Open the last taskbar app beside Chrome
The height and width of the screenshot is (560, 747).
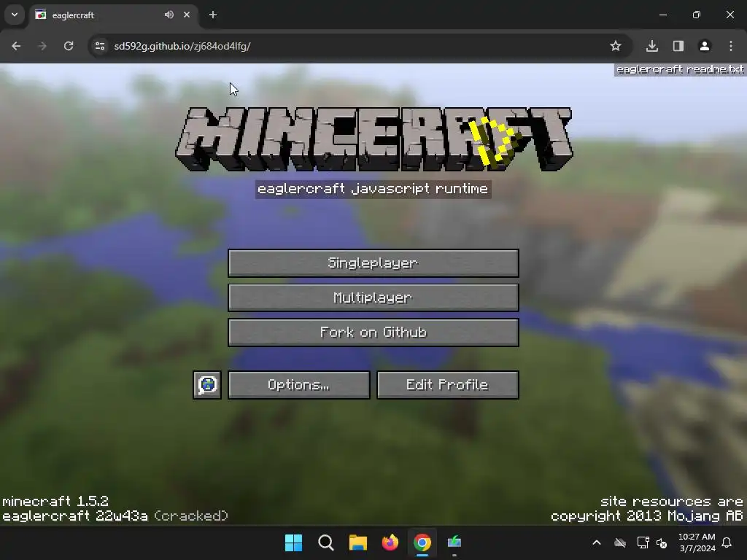pyautogui.click(x=454, y=542)
